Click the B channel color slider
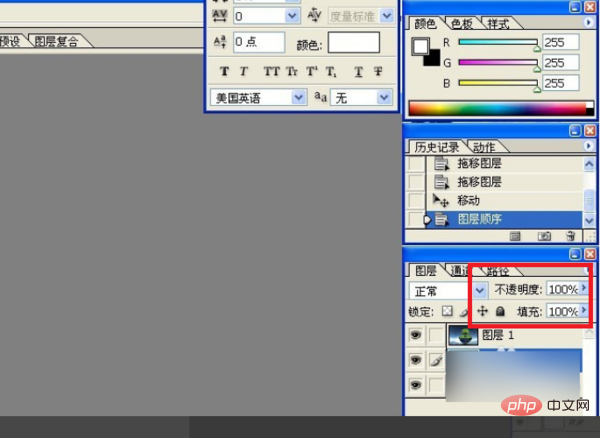This screenshot has height=438, width=600. point(498,83)
